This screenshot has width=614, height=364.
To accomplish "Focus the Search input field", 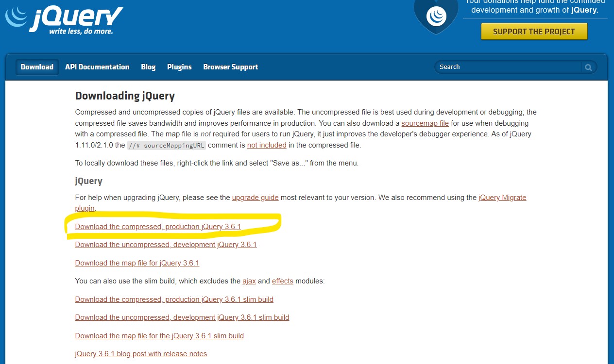I will pos(508,67).
